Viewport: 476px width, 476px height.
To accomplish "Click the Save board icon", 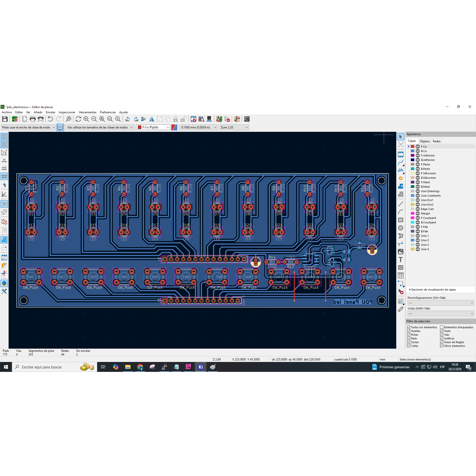I will (x=5, y=119).
